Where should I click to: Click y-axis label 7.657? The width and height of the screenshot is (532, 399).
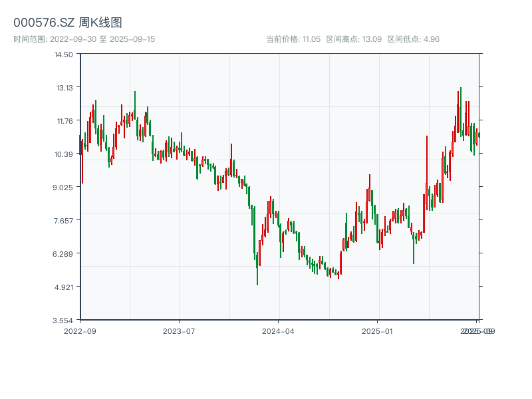point(63,221)
